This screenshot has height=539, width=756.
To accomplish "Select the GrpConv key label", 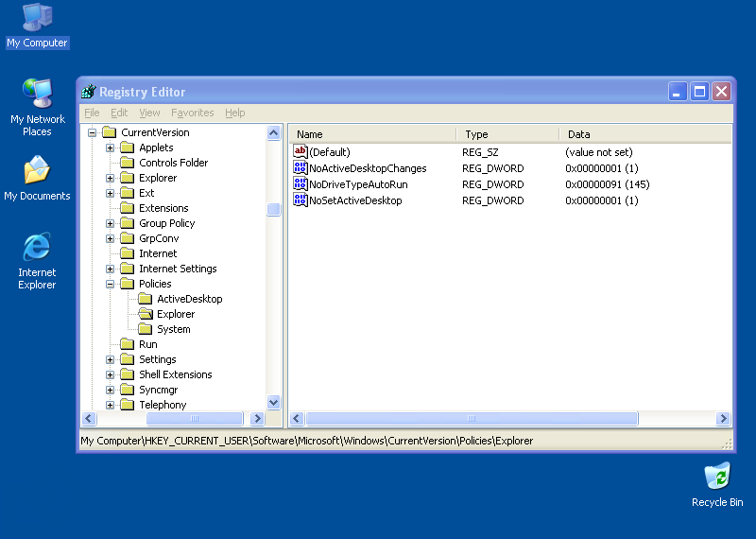I will tap(159, 238).
